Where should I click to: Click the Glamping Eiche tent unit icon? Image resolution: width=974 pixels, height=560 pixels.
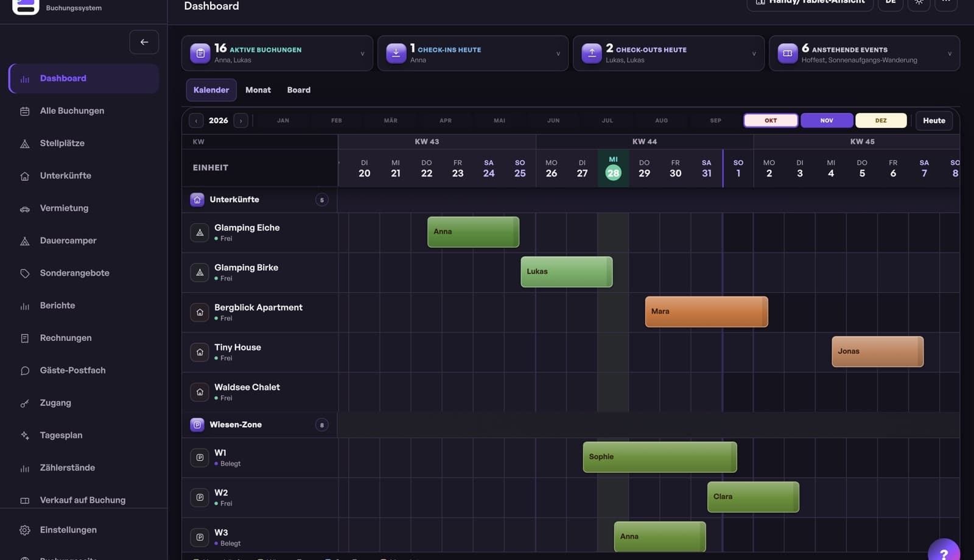pos(200,233)
